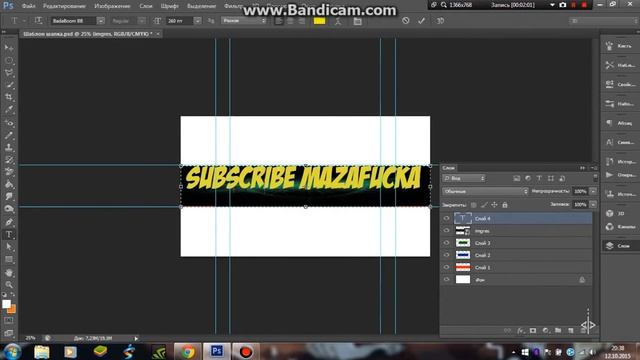This screenshot has height=360, width=640.
Task: Select the Horizontal Type tool
Action: 9,235
